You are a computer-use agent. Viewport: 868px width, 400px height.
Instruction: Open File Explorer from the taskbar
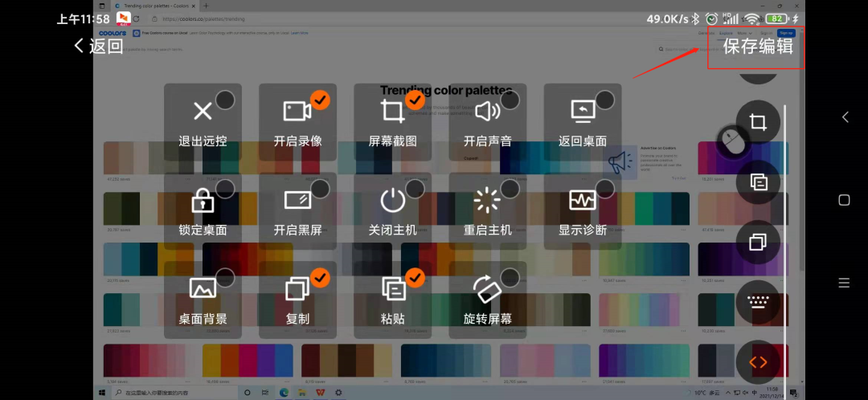point(302,392)
